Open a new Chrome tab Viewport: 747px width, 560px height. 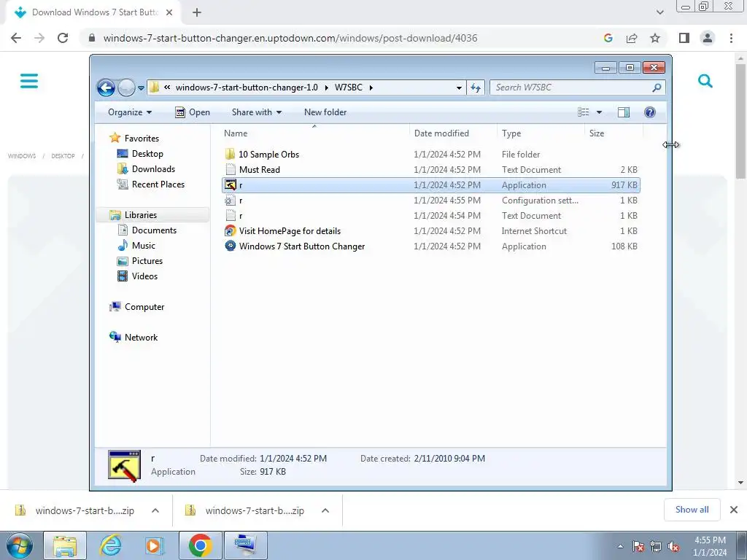coord(197,13)
